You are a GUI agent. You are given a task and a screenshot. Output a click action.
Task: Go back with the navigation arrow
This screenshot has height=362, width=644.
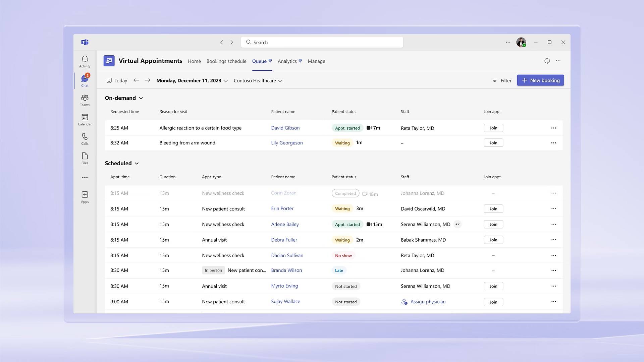click(x=221, y=42)
